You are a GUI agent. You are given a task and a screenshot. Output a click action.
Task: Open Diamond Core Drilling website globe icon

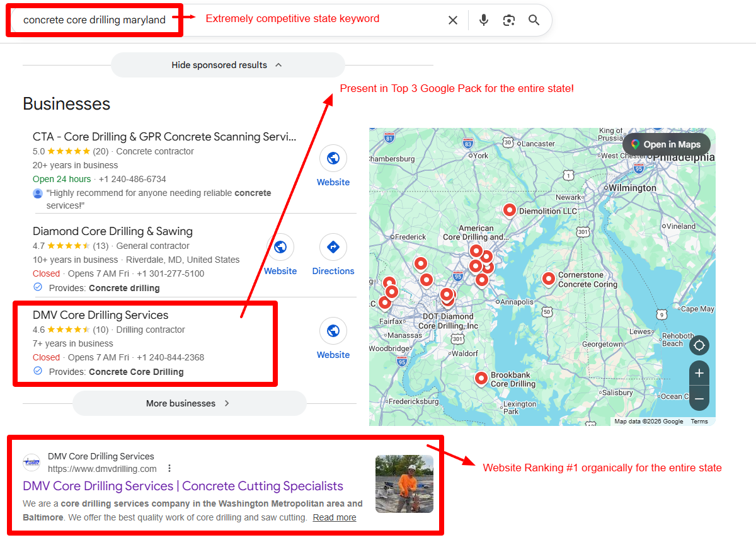click(280, 247)
